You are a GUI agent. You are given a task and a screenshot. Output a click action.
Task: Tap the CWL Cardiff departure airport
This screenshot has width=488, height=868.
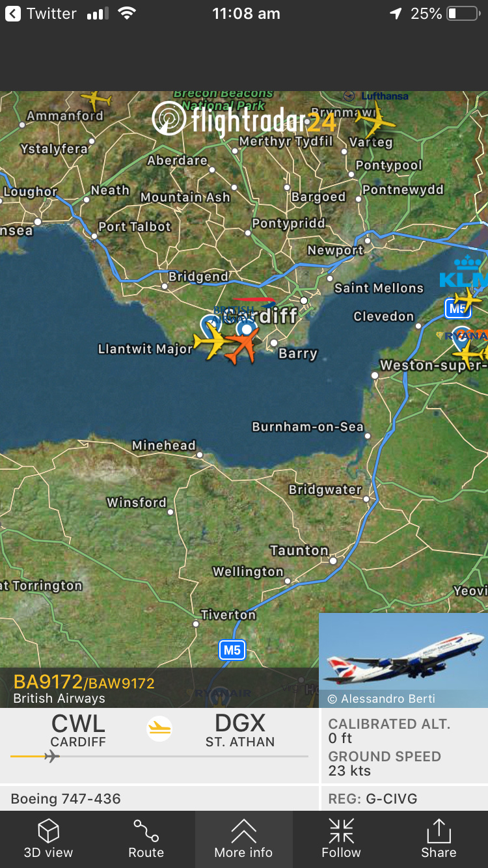coord(78,730)
